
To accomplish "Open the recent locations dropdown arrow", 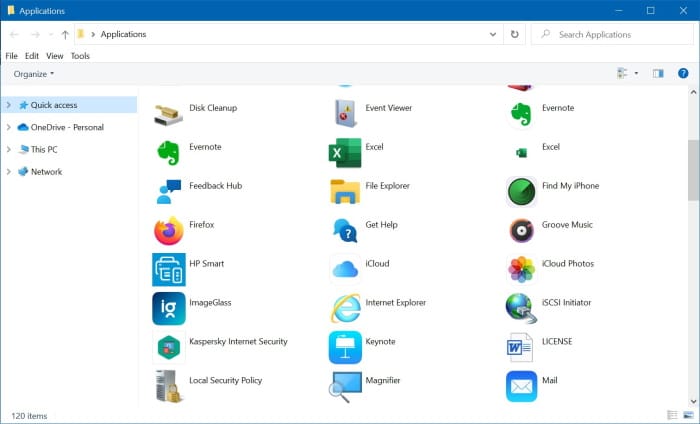I will point(51,34).
